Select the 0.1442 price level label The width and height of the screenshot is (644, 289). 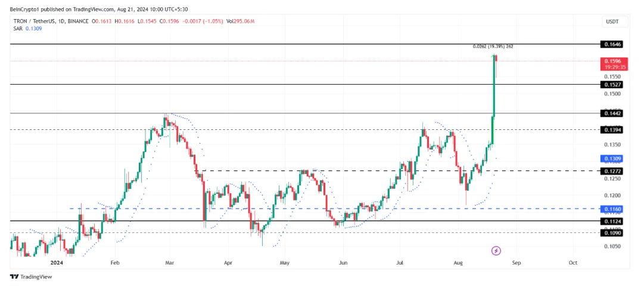(612, 113)
